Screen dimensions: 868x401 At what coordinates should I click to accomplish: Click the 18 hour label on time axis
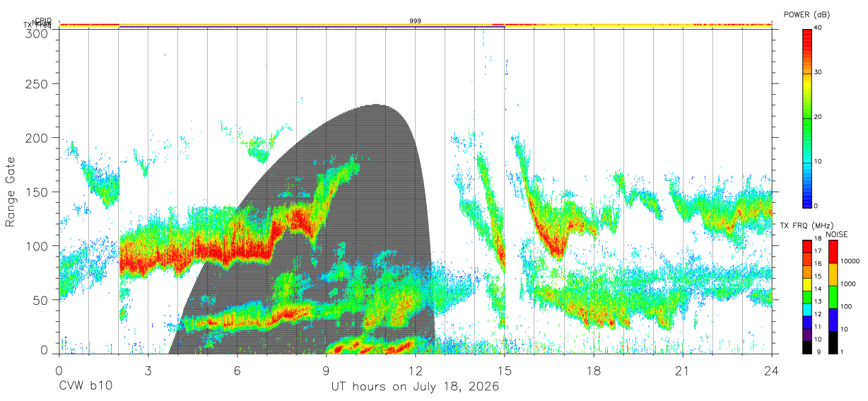point(594,371)
